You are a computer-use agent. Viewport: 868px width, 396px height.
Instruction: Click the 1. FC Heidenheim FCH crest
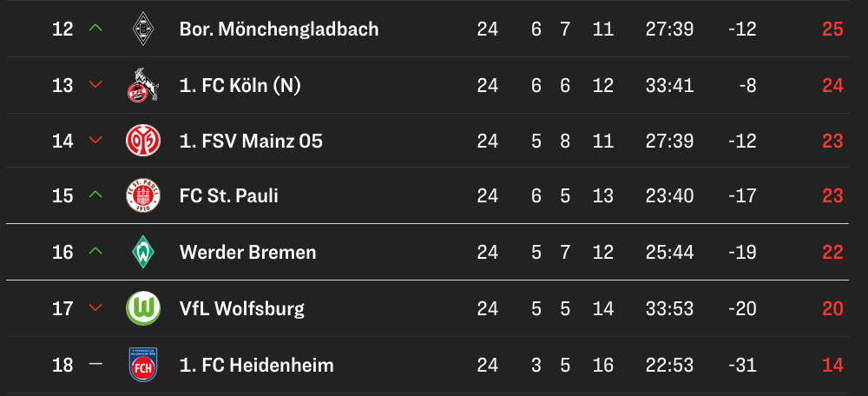[142, 365]
